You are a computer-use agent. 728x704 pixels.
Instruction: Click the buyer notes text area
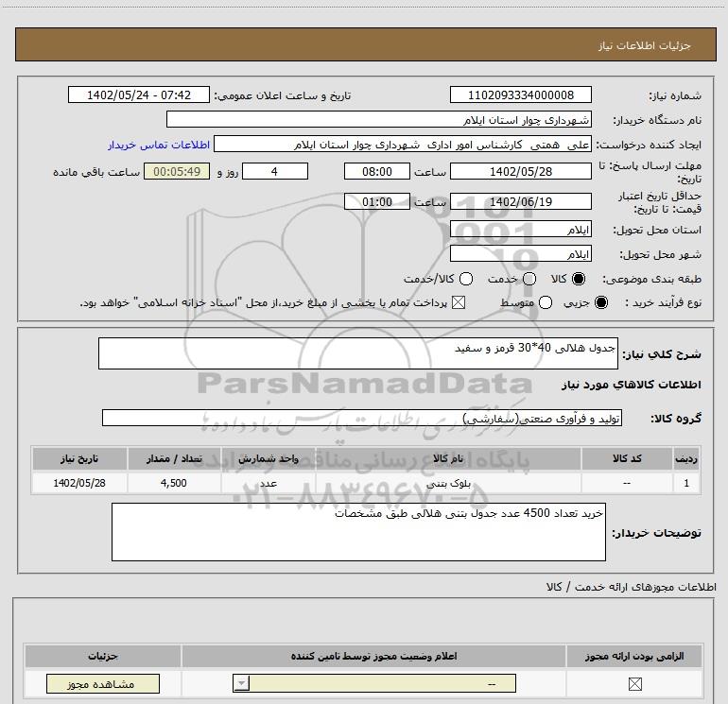[x=358, y=532]
